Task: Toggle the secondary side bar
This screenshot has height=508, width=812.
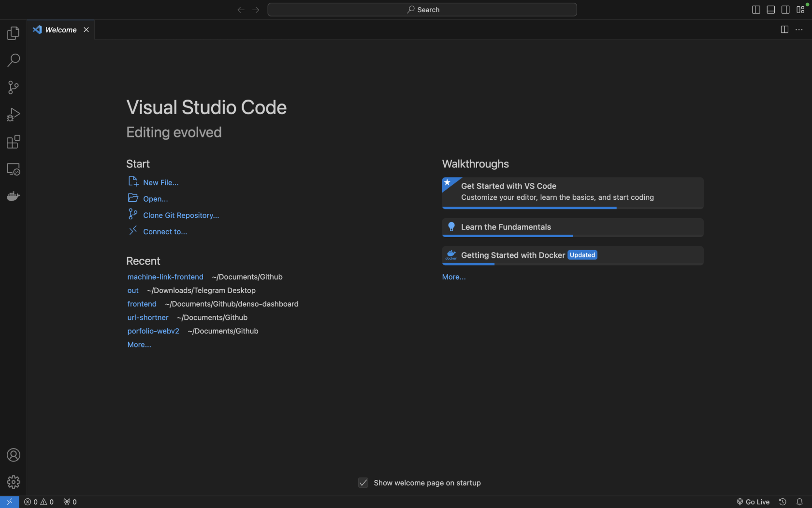Action: coord(785,10)
